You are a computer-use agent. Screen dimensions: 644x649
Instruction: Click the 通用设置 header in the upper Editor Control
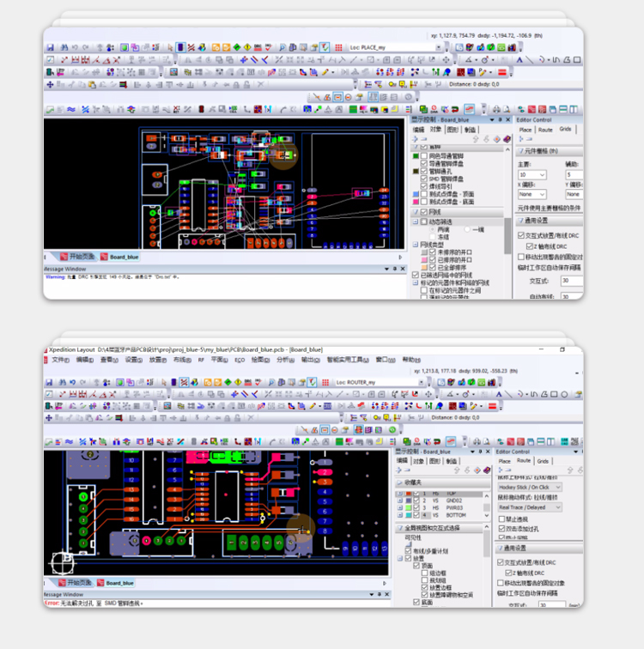550,221
